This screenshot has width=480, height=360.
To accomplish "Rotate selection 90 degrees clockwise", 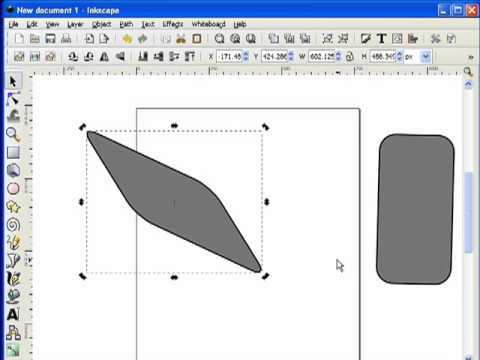I will point(89,57).
